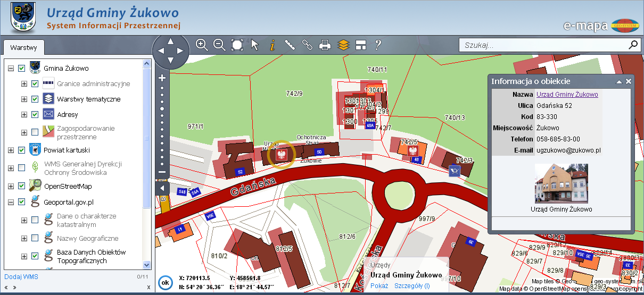Click the Dodaj WMS link
Image resolution: width=644 pixels, height=295 pixels.
click(x=21, y=276)
